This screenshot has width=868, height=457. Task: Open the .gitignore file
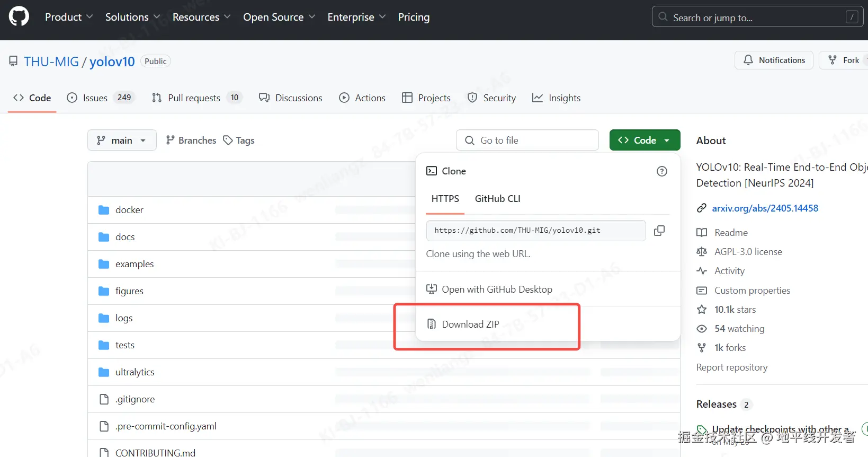(135, 399)
